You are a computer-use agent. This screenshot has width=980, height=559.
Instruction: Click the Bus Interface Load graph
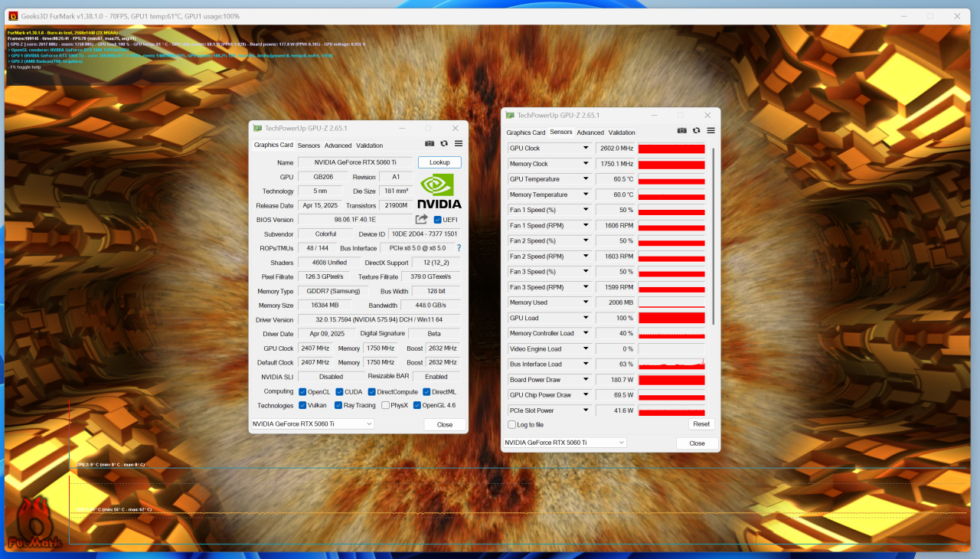pos(671,364)
